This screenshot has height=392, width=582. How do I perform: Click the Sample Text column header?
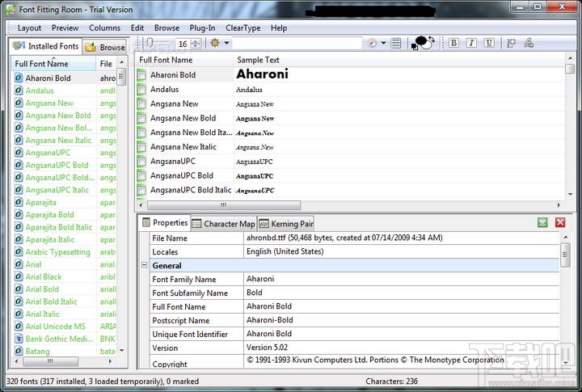(399, 60)
